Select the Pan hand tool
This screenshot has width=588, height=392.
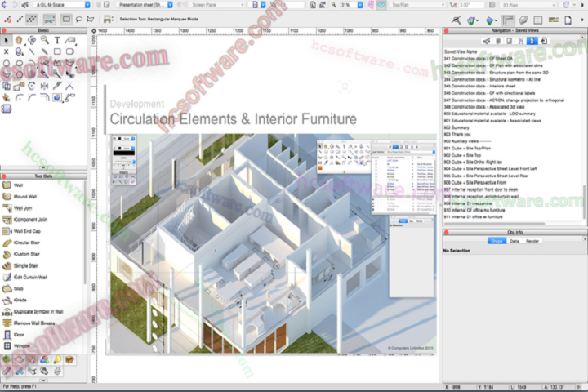click(19, 40)
